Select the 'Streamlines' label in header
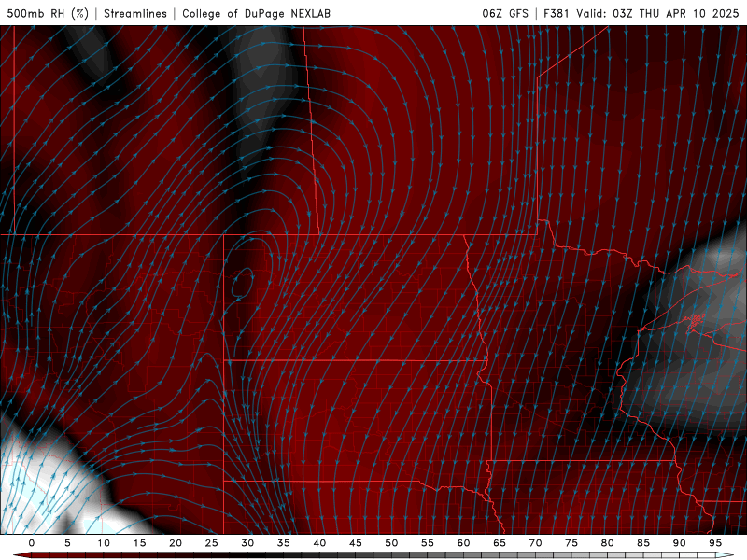This screenshot has height=560, width=747. (x=135, y=13)
